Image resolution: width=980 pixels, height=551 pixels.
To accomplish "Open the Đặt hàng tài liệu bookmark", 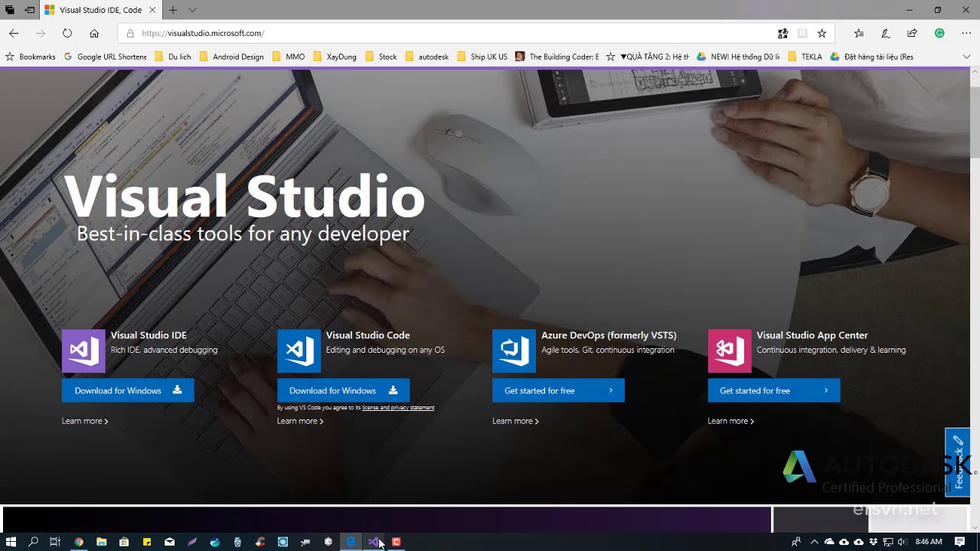I will pos(871,57).
